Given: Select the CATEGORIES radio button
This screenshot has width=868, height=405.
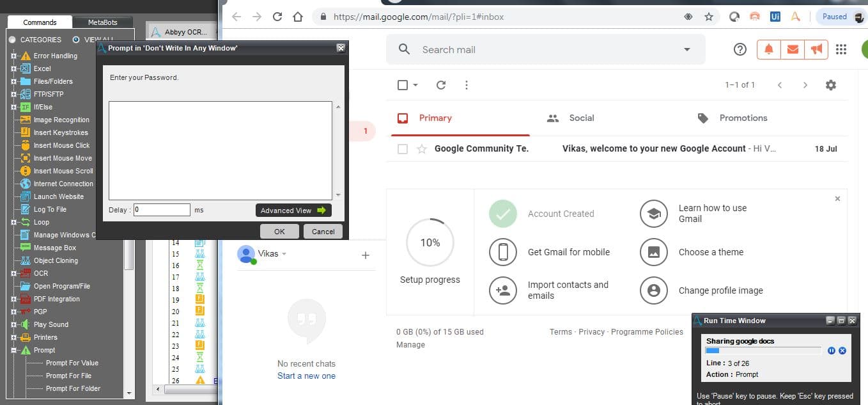Looking at the screenshot, I should point(12,40).
